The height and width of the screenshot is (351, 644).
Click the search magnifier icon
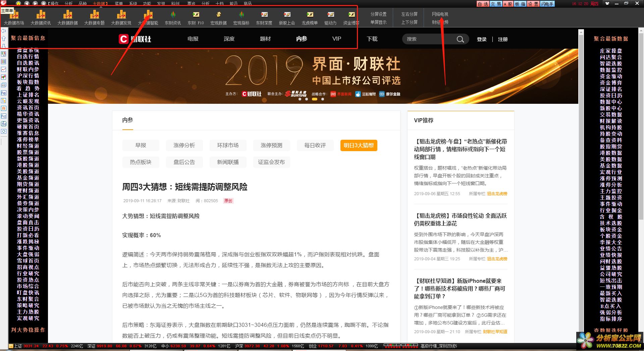tap(460, 39)
